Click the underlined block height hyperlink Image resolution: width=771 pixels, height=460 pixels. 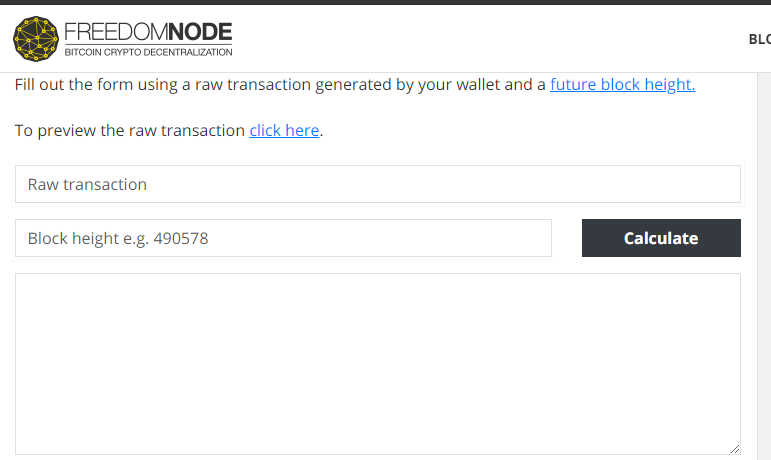(x=623, y=85)
